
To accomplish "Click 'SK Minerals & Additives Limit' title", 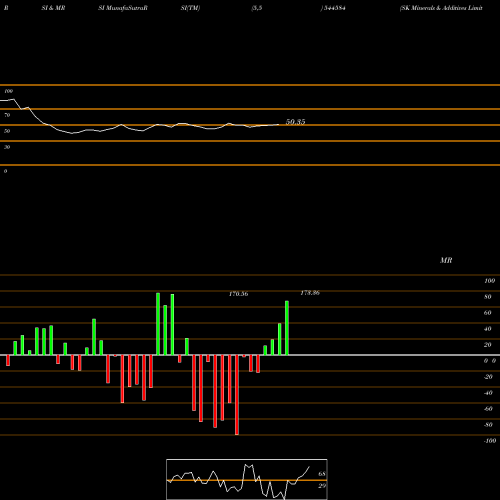I will (441, 8).
